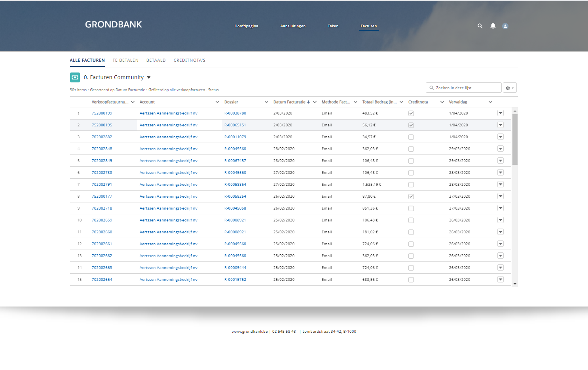Expand the Facturen Community list view dropdown
Image resolution: width=588 pixels, height=370 pixels.
pyautogui.click(x=149, y=78)
